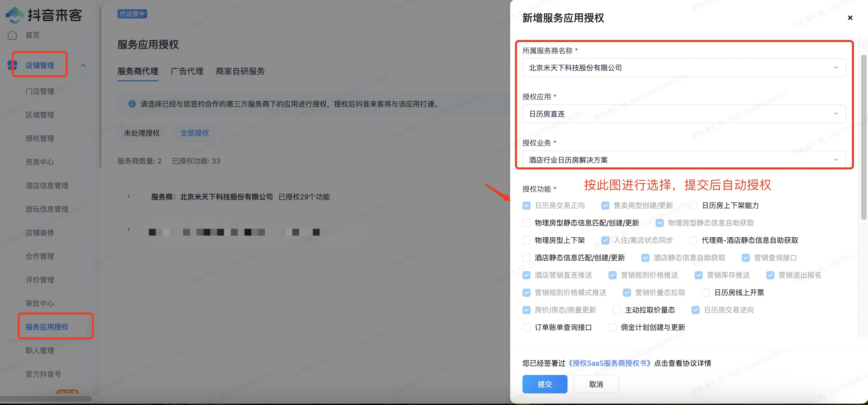Check 酒店静态信息匹配/创建/更新 checkbox

pos(527,258)
